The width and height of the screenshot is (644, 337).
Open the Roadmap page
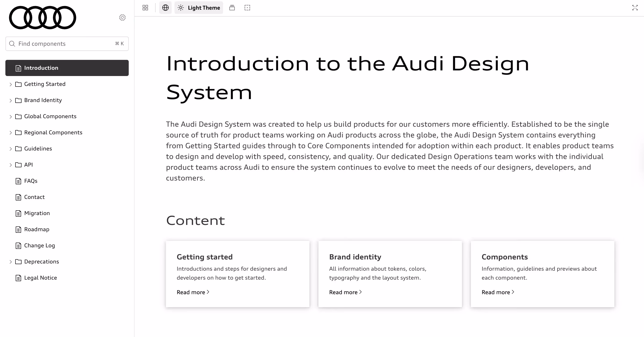[x=37, y=229]
